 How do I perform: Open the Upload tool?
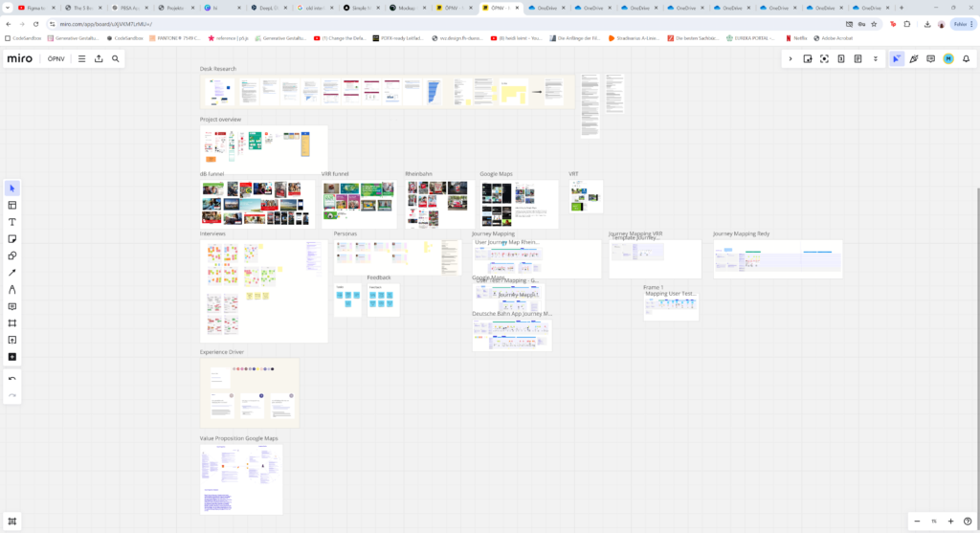pyautogui.click(x=11, y=340)
